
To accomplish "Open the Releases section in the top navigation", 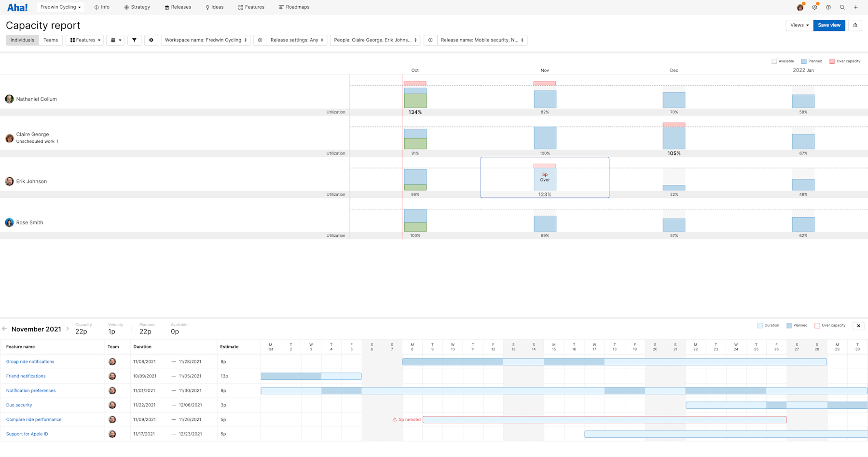I will point(178,7).
